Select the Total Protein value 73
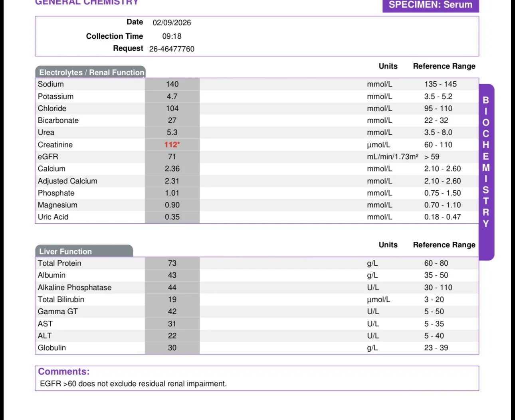The height and width of the screenshot is (420, 515). coord(172,263)
